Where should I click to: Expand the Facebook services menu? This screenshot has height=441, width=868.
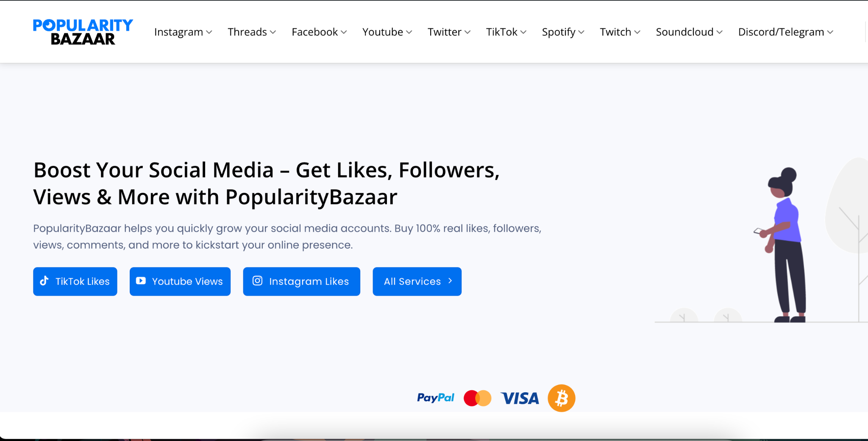319,32
